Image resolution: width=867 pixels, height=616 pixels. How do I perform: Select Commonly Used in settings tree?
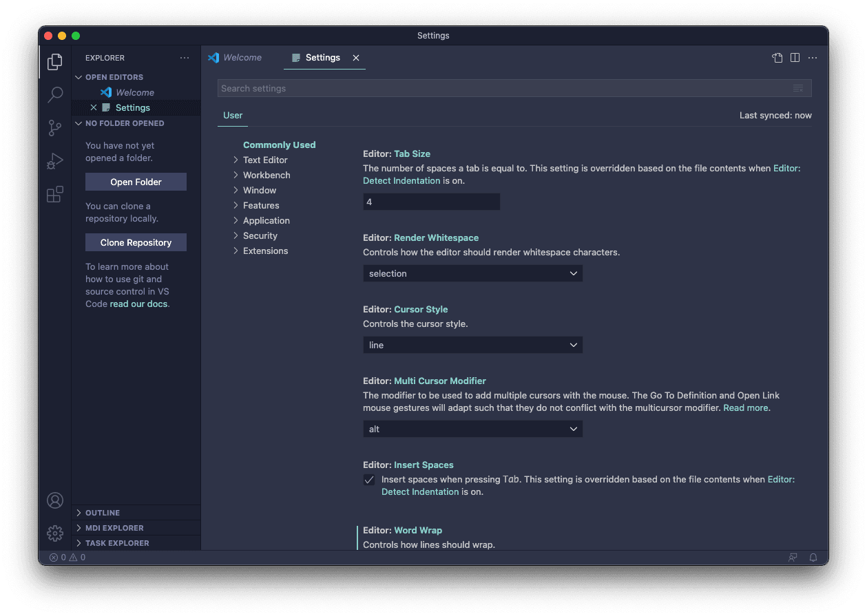280,145
